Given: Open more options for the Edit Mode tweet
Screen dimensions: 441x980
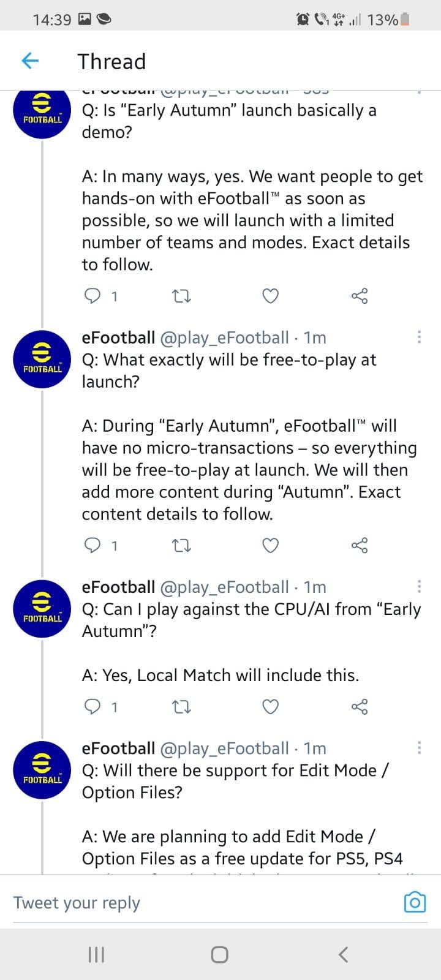Looking at the screenshot, I should [x=419, y=747].
